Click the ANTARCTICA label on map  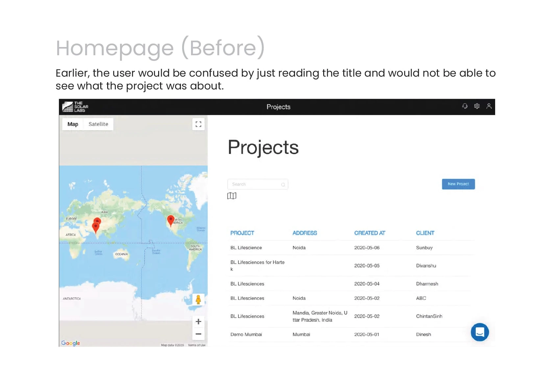pos(72,299)
